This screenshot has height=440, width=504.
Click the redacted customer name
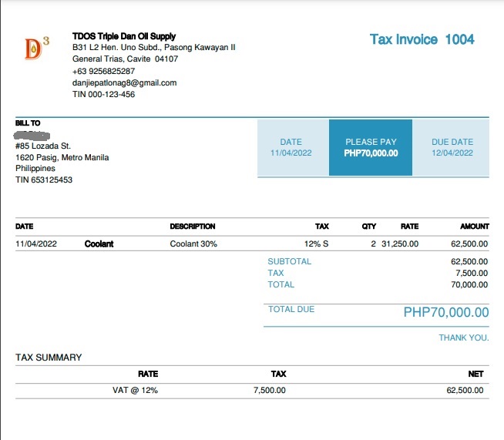point(32,136)
